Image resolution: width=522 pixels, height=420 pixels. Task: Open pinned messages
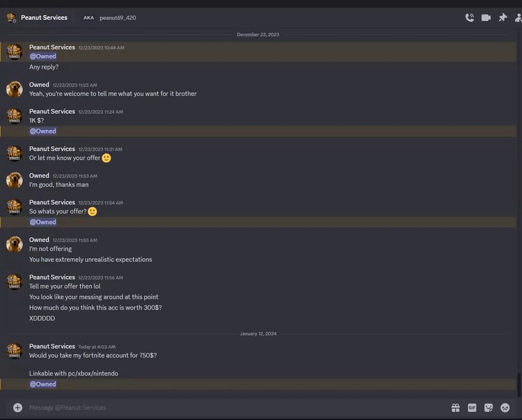tap(503, 17)
